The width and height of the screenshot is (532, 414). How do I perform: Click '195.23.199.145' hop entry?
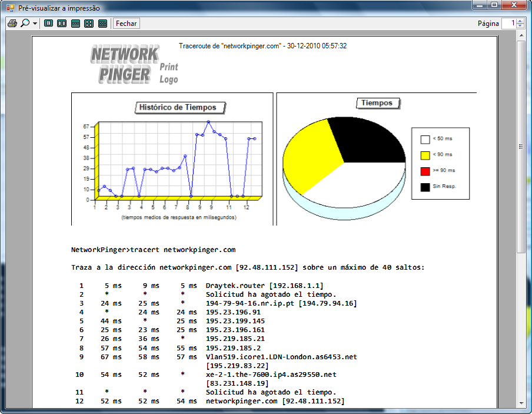pos(235,321)
